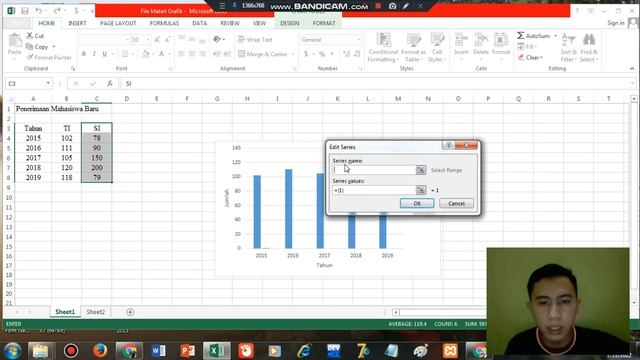
Task: Open the chart DESIGN tab
Action: [289, 23]
